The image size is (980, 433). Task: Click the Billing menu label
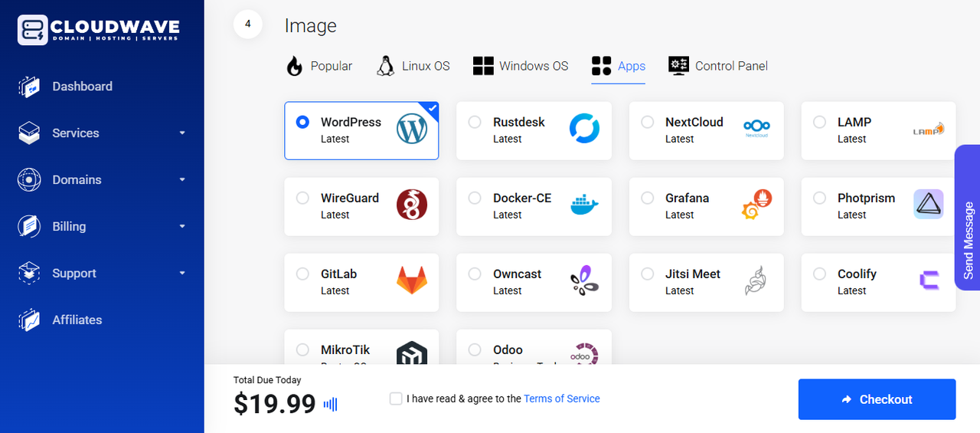pos(69,227)
